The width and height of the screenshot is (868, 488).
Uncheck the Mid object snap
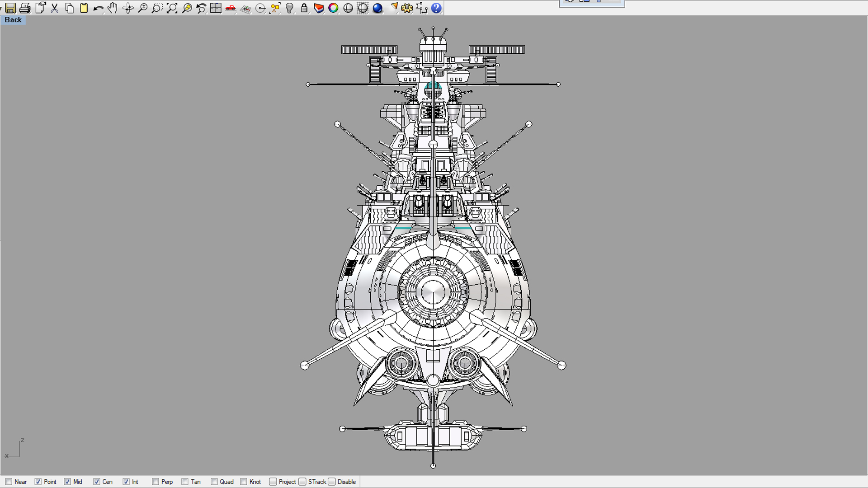point(67,482)
